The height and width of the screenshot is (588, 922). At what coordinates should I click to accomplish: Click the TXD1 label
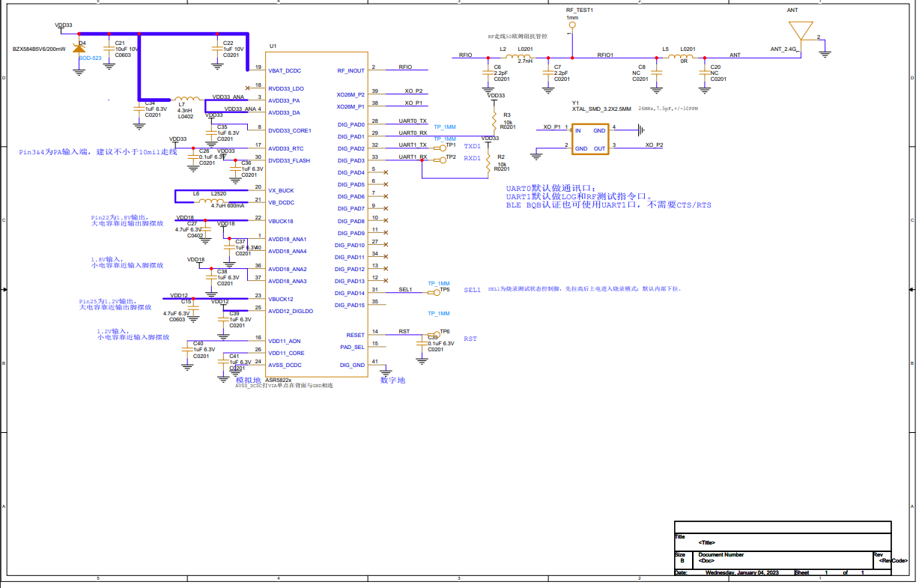(472, 146)
